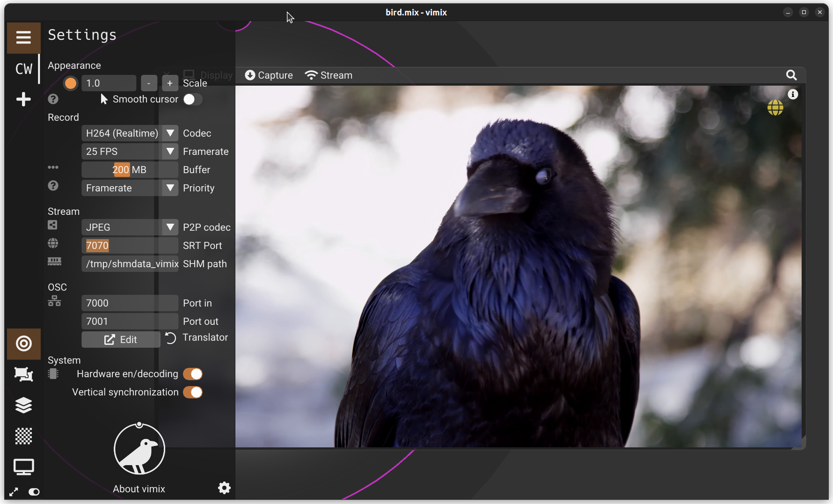Open Layers view stack icon
The width and height of the screenshot is (833, 504).
coord(23,405)
